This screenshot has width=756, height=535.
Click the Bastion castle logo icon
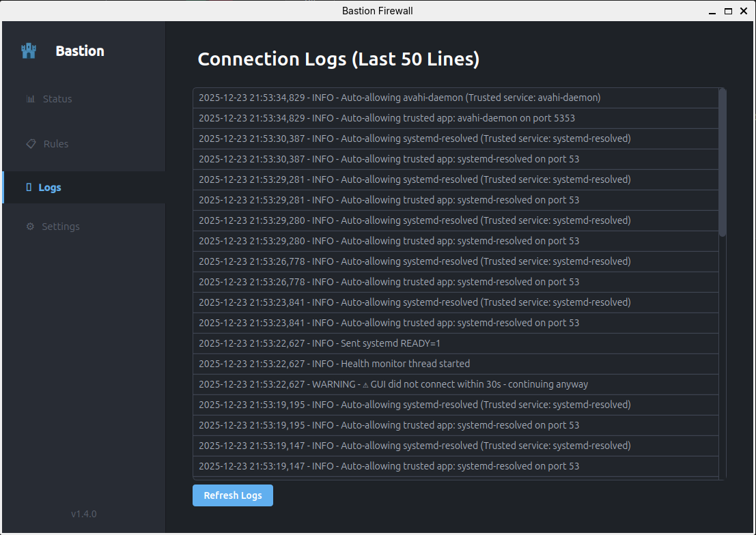pos(28,50)
